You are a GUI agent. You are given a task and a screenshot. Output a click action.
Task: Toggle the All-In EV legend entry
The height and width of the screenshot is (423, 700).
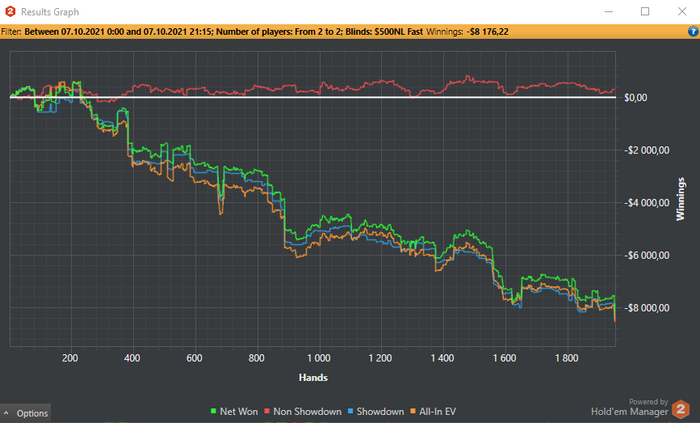(433, 411)
